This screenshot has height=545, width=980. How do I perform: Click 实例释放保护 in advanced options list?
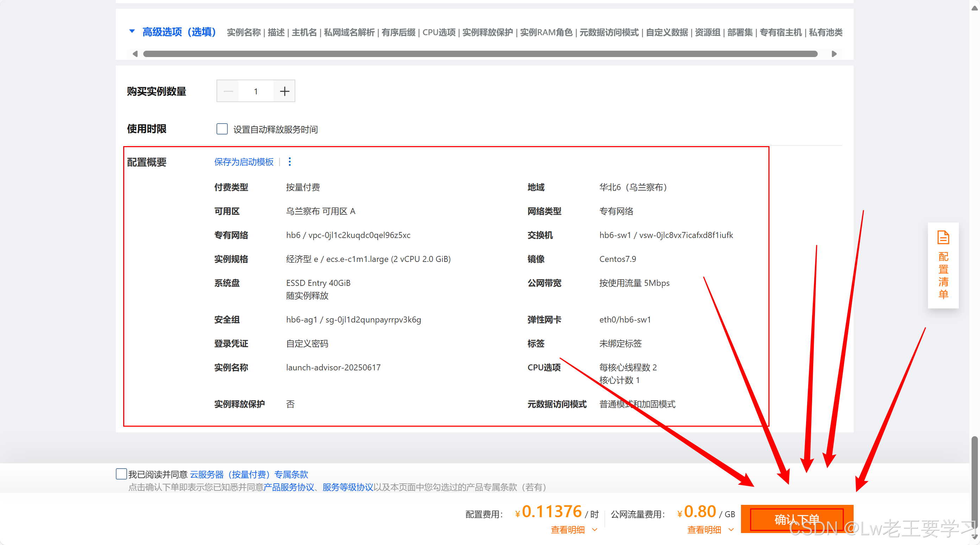(488, 32)
